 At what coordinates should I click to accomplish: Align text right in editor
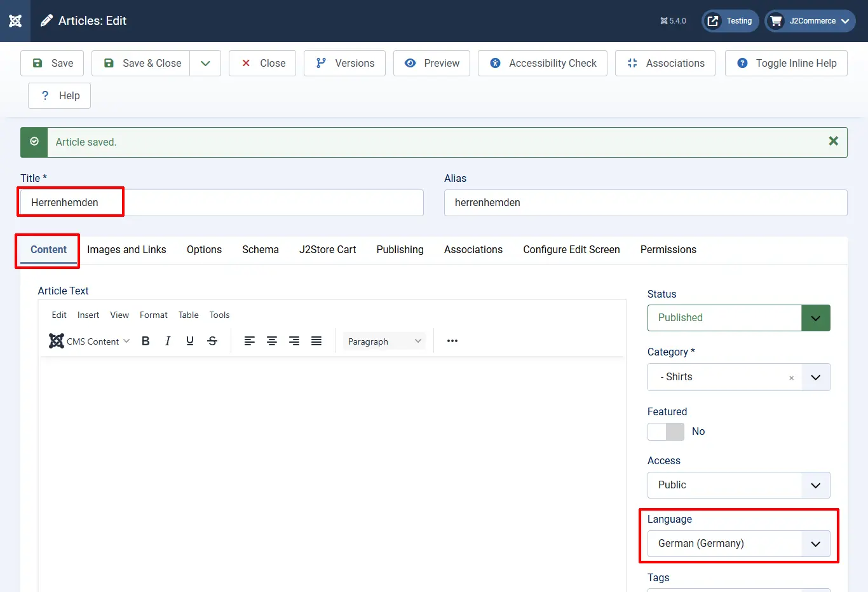pyautogui.click(x=294, y=341)
